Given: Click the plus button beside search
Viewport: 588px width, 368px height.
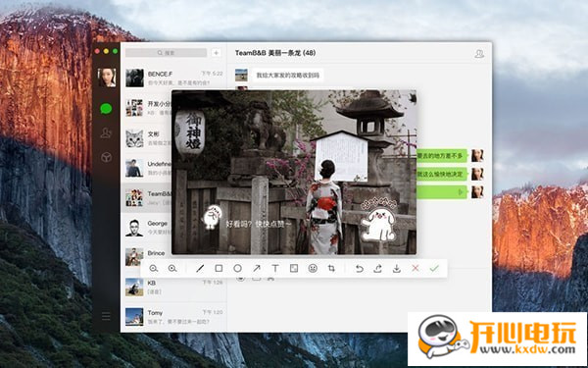Looking at the screenshot, I should click(x=216, y=53).
